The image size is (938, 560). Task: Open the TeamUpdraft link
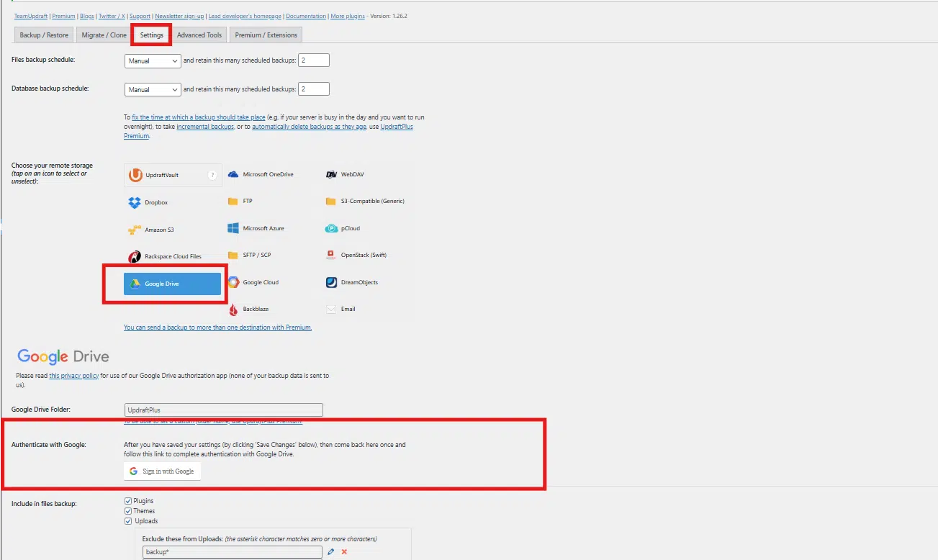click(30, 16)
